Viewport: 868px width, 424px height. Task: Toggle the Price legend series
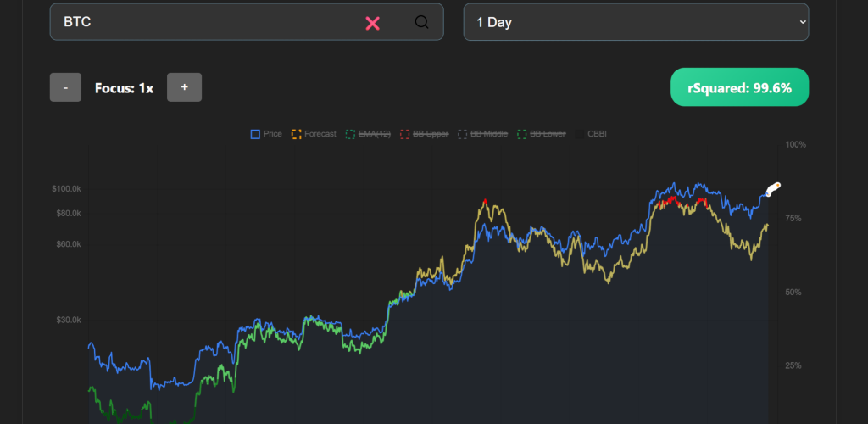(266, 134)
